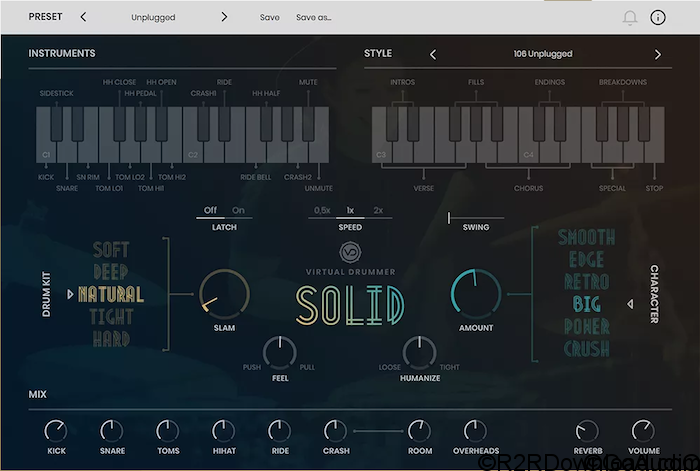The width and height of the screenshot is (700, 471).
Task: Click the Save as... button
Action: pyautogui.click(x=313, y=17)
